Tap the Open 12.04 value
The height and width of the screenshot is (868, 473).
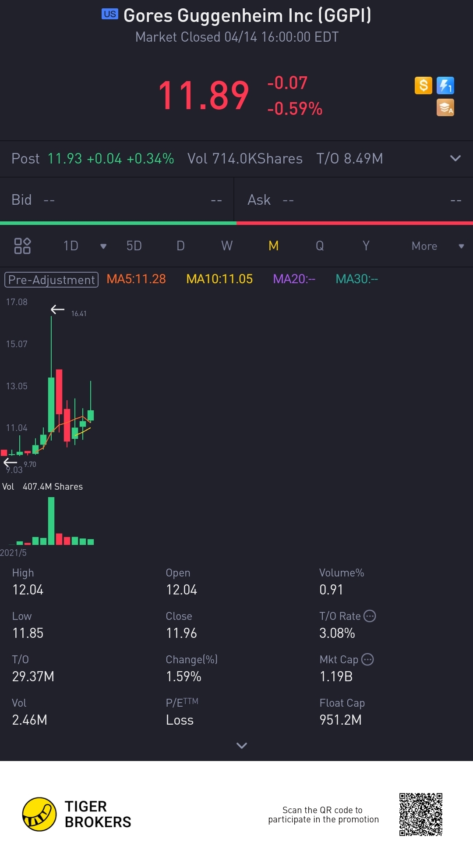[x=182, y=590]
